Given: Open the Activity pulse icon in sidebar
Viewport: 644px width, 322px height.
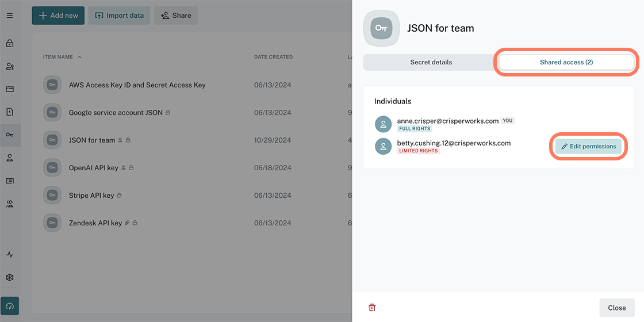Looking at the screenshot, I should click(x=10, y=255).
